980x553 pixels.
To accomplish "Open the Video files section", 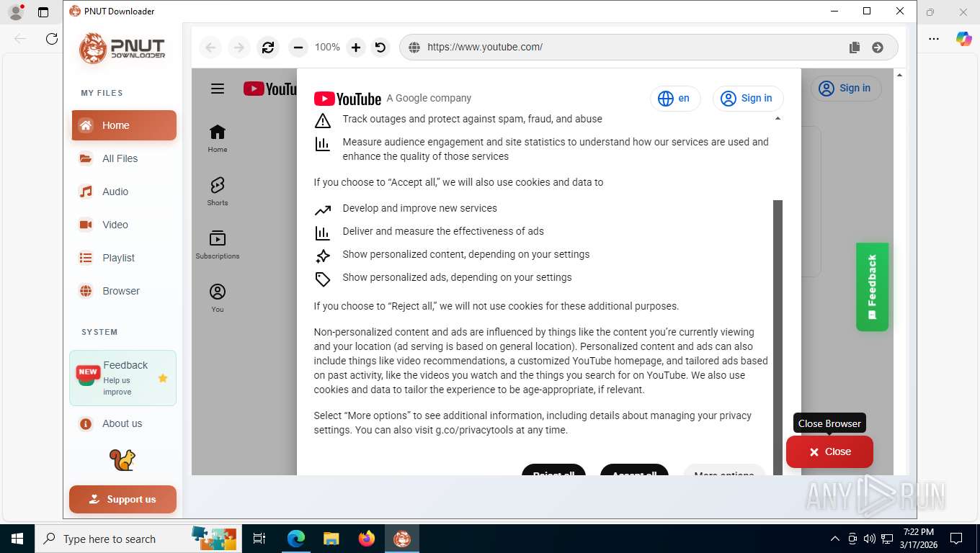I will coord(124,225).
